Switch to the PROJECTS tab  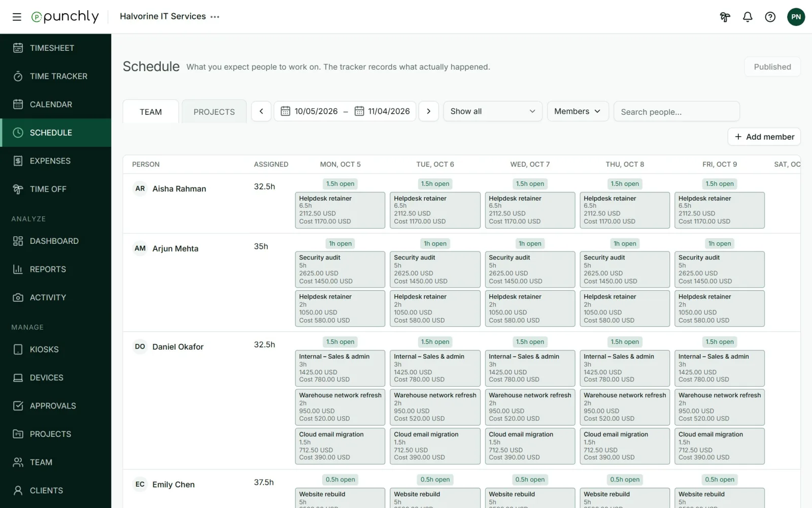click(x=214, y=112)
